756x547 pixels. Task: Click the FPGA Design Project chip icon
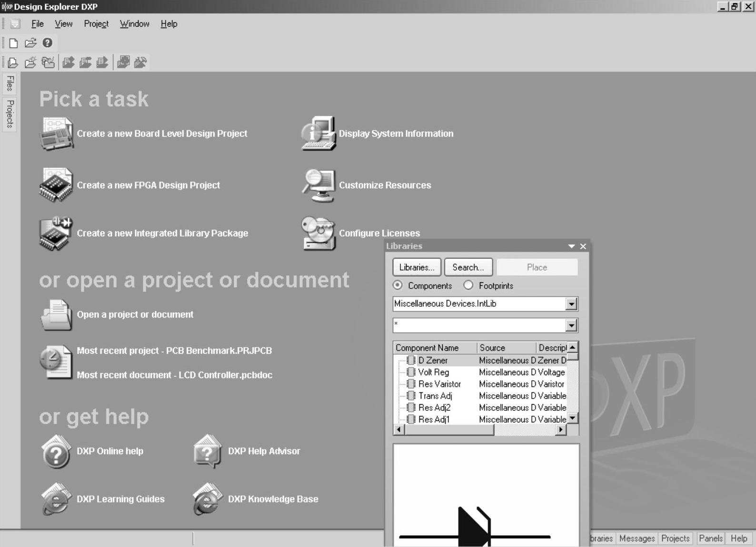tap(56, 185)
